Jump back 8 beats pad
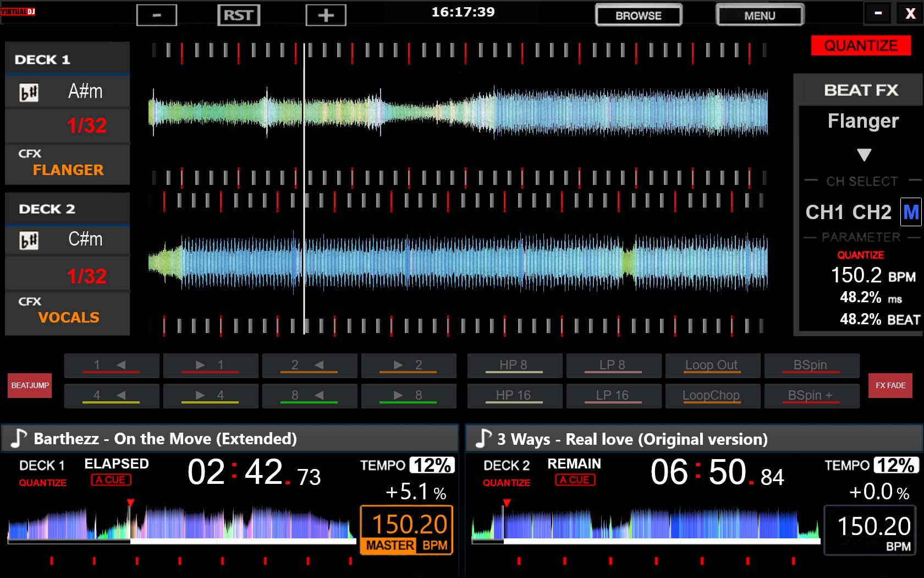Viewport: 924px width, 578px height. point(310,396)
